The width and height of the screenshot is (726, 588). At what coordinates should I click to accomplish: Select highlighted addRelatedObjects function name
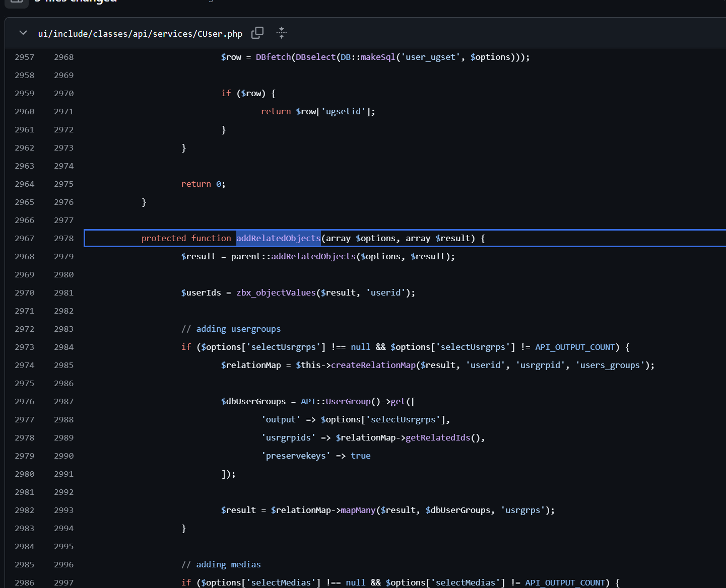tap(279, 238)
